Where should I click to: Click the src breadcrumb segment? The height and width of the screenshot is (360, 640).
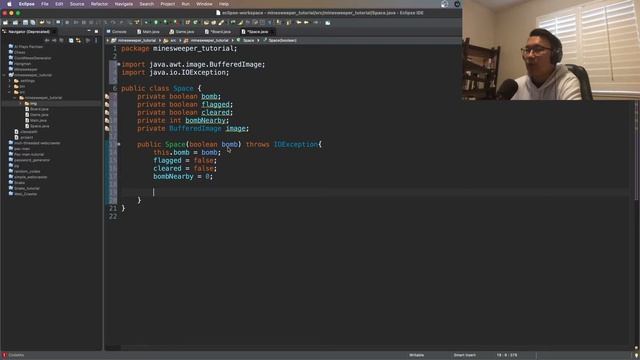click(173, 40)
